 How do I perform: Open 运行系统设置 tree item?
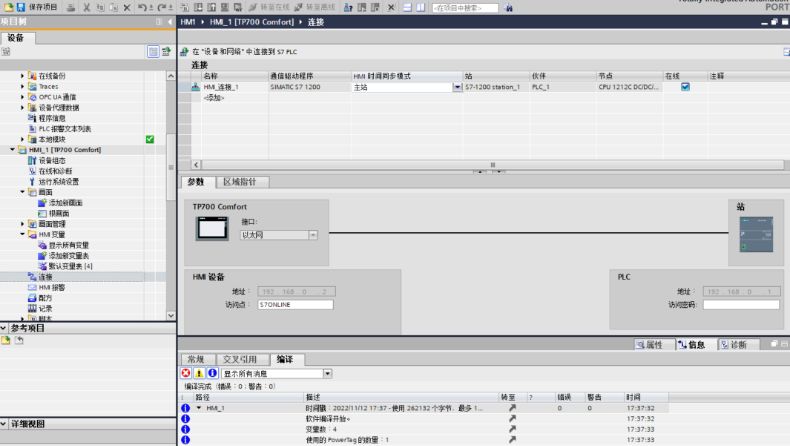[58, 181]
